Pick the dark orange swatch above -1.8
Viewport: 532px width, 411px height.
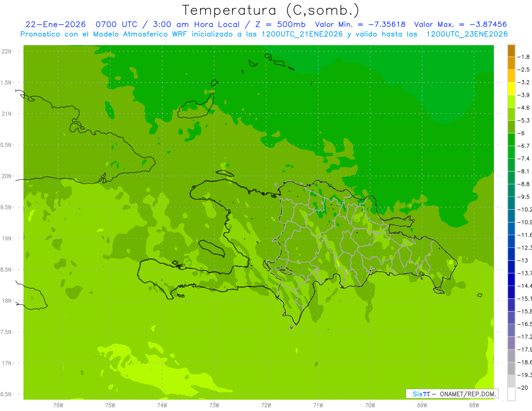(511, 51)
